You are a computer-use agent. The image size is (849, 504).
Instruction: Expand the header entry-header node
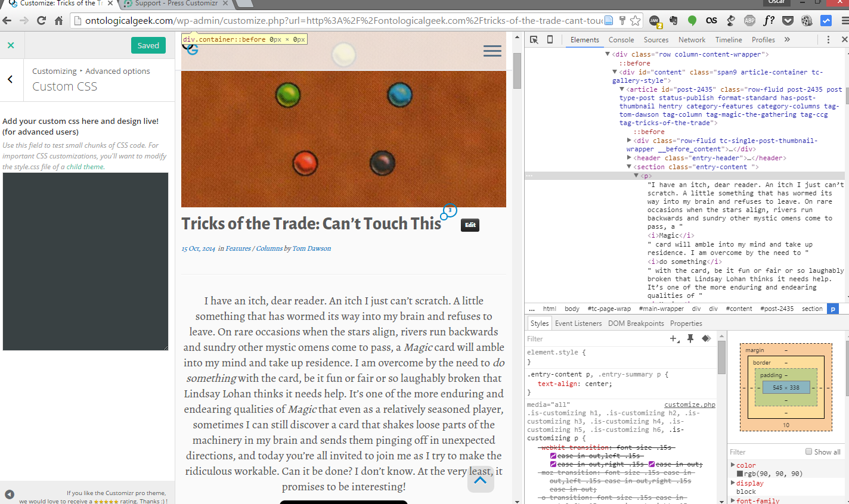click(x=629, y=158)
